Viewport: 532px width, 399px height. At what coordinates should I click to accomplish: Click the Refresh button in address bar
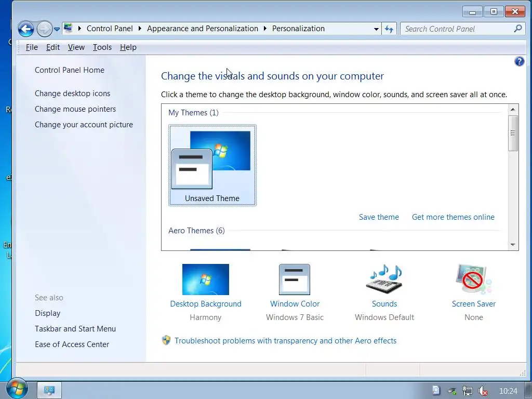(x=389, y=29)
